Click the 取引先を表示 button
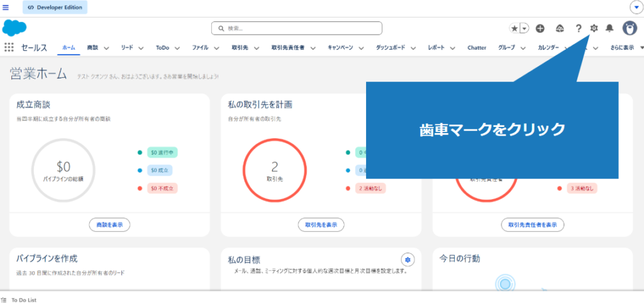 point(321,224)
